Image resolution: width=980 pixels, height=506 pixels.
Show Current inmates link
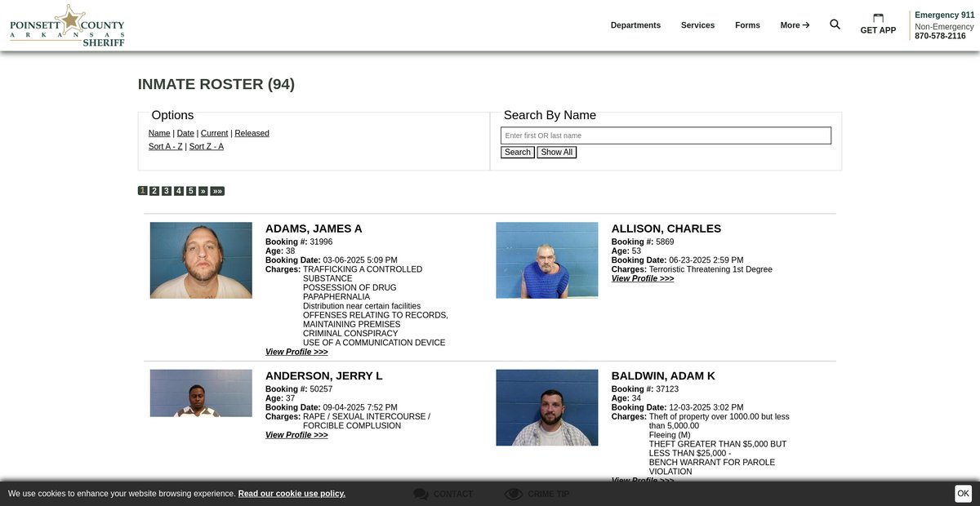(214, 133)
